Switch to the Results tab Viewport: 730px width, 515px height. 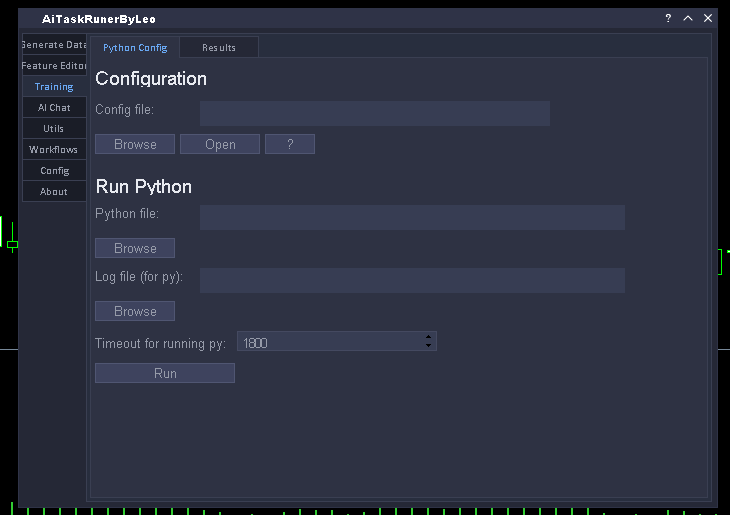(x=219, y=48)
